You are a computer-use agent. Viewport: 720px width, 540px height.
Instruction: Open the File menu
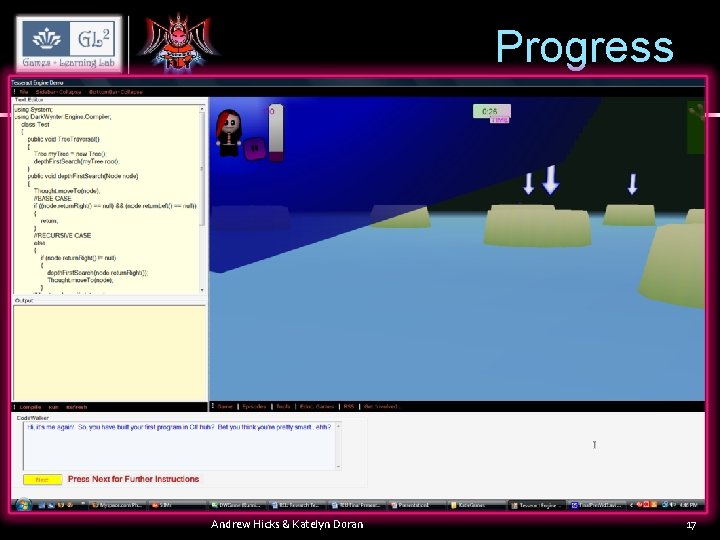(x=24, y=92)
